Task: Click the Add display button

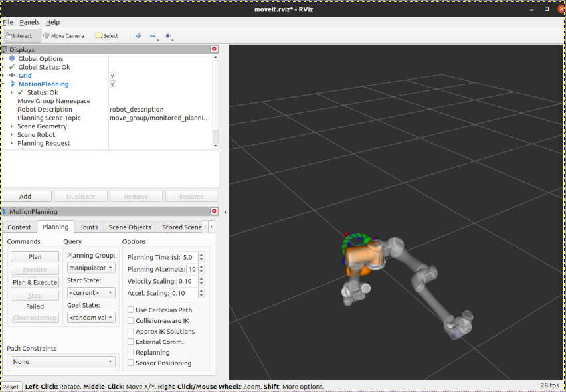Action: (25, 197)
